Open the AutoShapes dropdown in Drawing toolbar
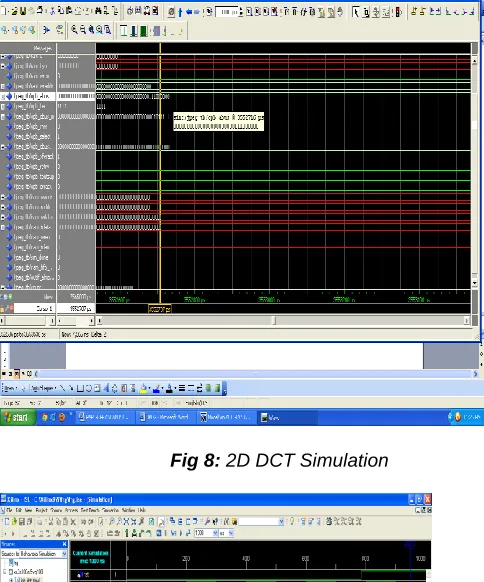484x582 pixels. [43, 388]
